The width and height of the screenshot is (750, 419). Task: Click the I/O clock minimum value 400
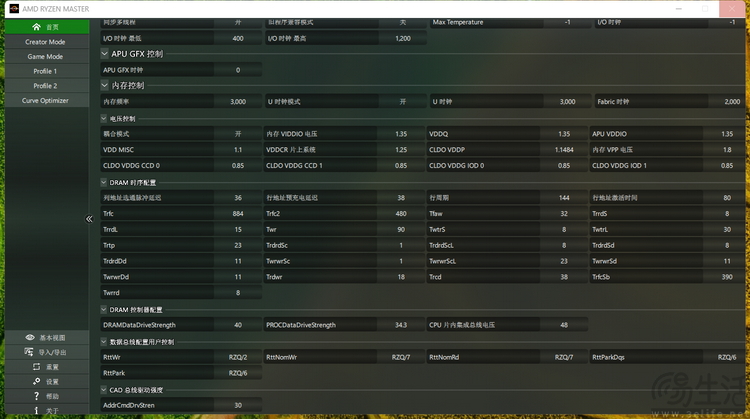tap(238, 38)
